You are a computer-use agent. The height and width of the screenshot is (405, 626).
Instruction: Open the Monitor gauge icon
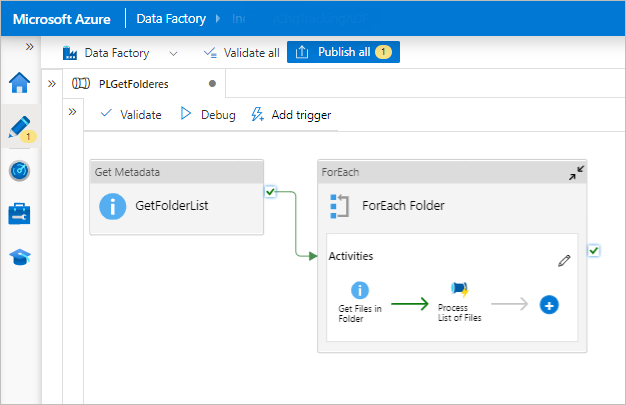pos(19,171)
